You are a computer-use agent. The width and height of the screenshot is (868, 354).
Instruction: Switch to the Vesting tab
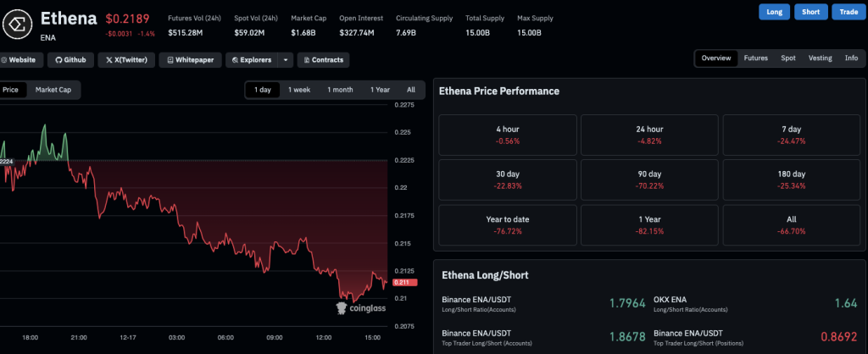tap(820, 58)
